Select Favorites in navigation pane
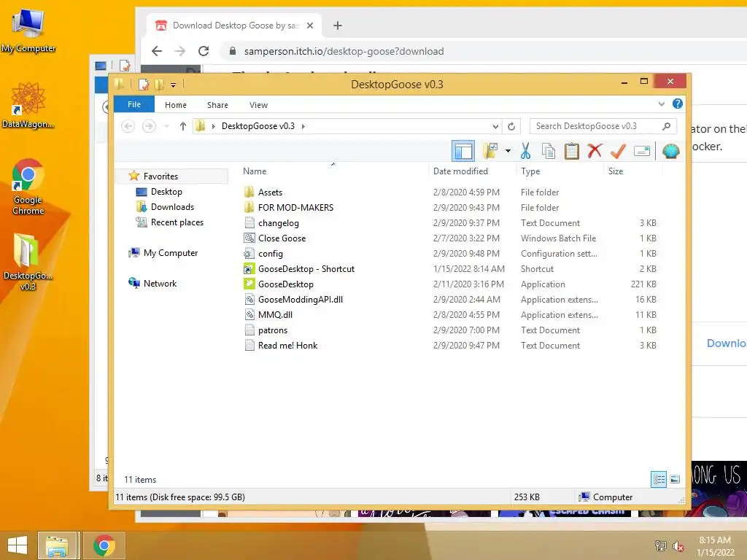747x560 pixels. [160, 176]
